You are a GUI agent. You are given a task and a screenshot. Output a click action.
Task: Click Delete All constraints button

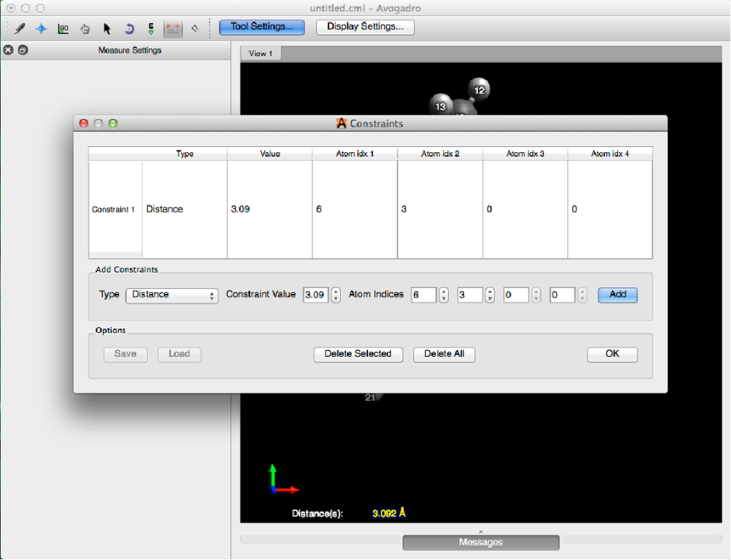pos(444,354)
